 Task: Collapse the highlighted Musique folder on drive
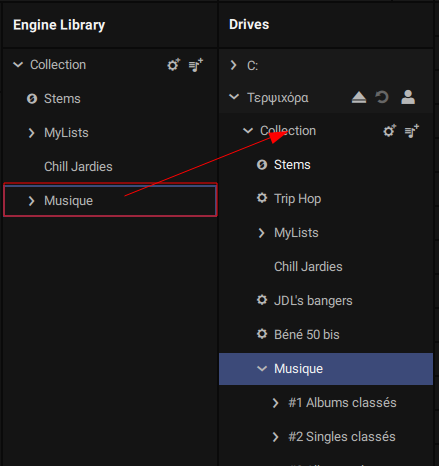(x=262, y=368)
